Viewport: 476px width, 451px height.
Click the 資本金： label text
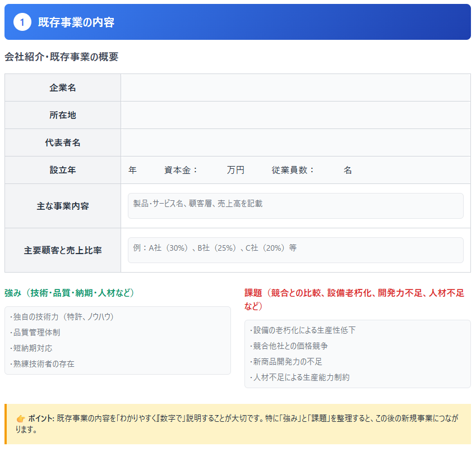click(181, 170)
